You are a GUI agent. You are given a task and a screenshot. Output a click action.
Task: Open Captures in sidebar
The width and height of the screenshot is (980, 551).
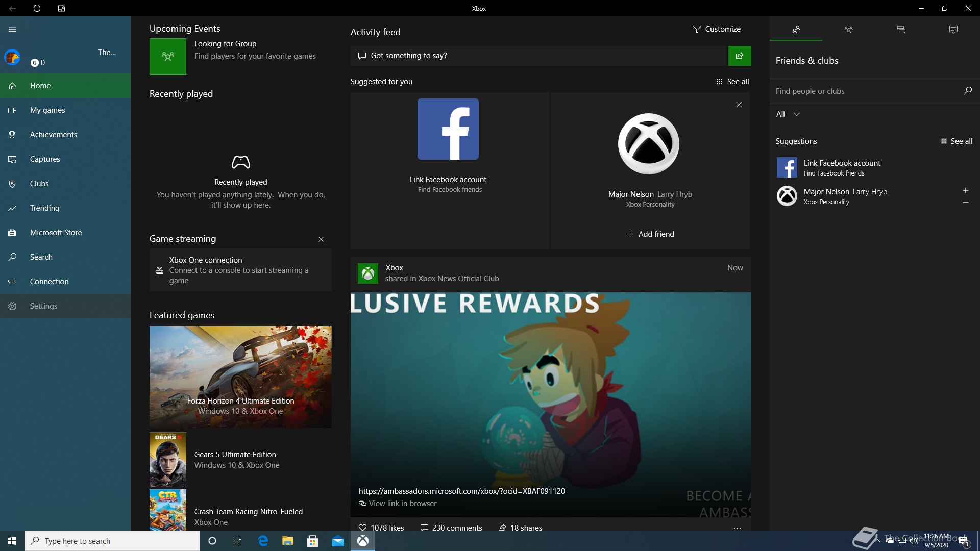[65, 159]
